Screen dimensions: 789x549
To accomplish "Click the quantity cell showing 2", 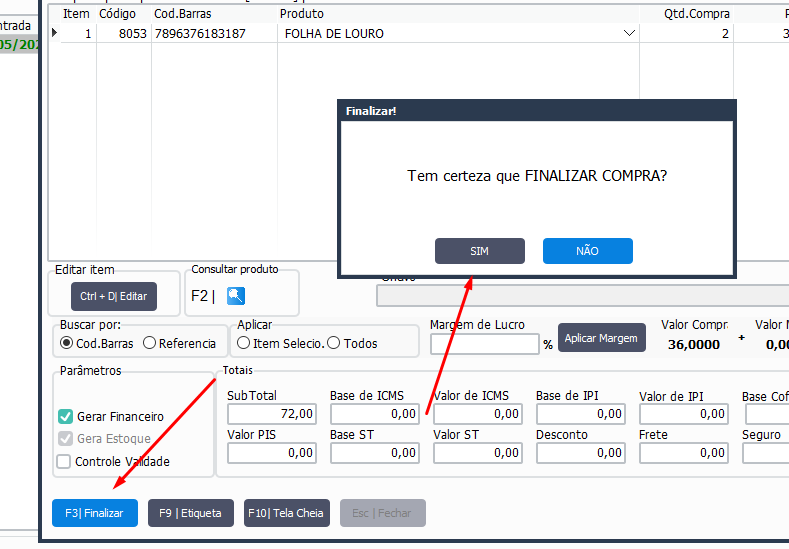I will 686,33.
